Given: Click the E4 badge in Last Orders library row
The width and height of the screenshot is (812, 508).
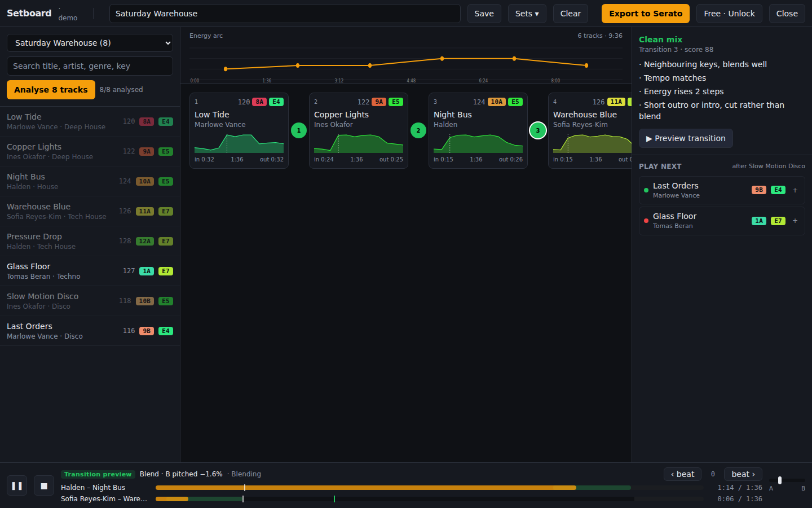Looking at the screenshot, I should 166,331.
